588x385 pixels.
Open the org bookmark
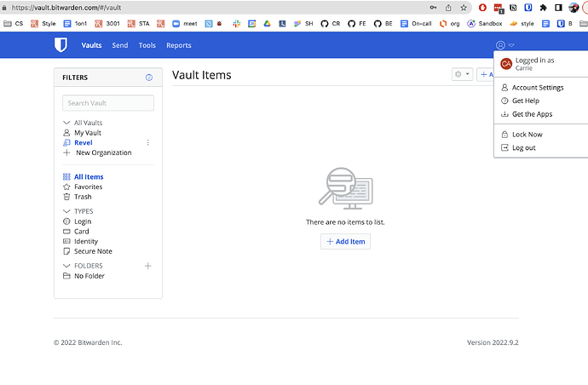click(449, 24)
